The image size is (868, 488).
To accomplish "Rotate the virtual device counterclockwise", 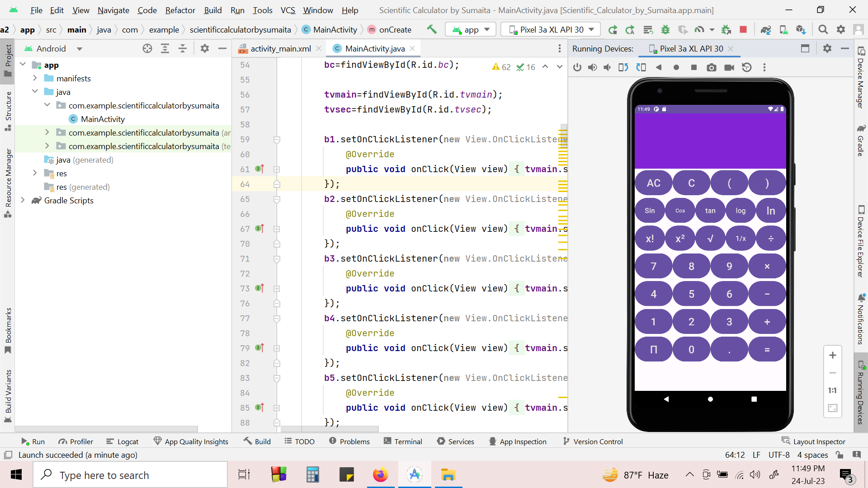I will (x=623, y=67).
